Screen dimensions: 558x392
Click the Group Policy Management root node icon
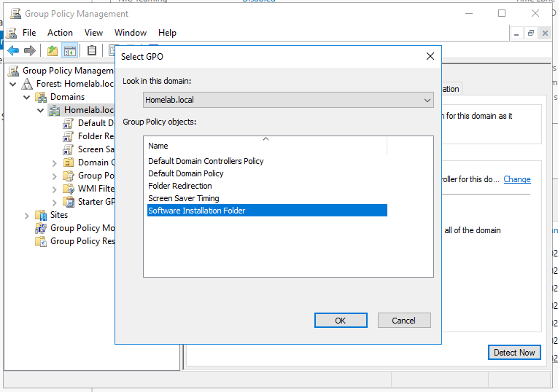tap(14, 71)
